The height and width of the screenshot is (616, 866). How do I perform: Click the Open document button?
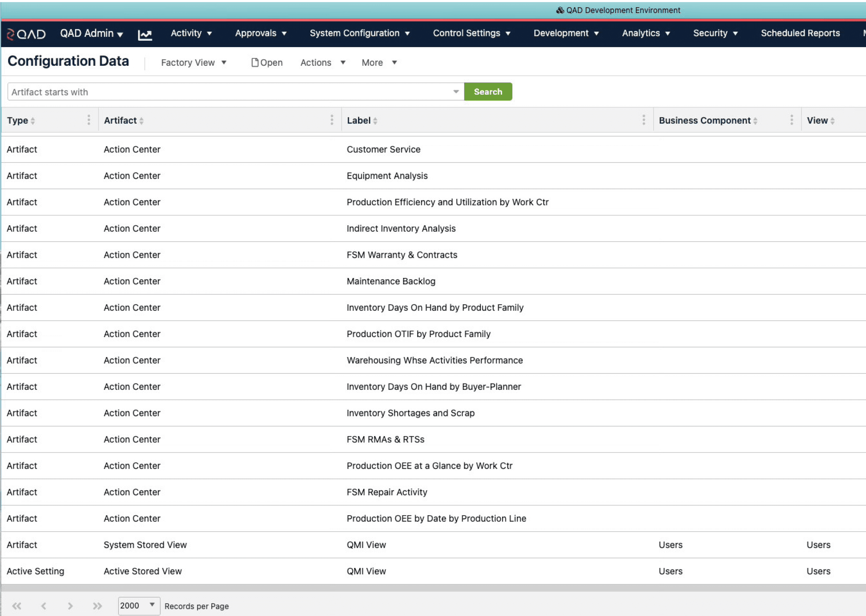pyautogui.click(x=267, y=63)
